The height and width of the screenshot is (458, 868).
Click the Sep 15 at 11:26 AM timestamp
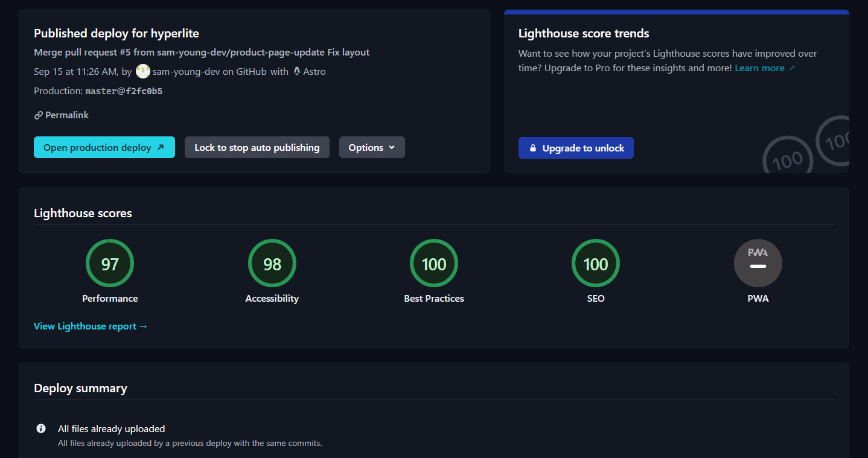(x=75, y=71)
